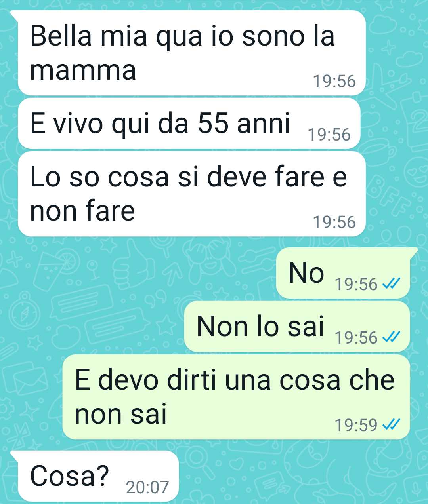Tap the 19:56 time under 'non fare'
428x504 pixels.
tap(334, 222)
